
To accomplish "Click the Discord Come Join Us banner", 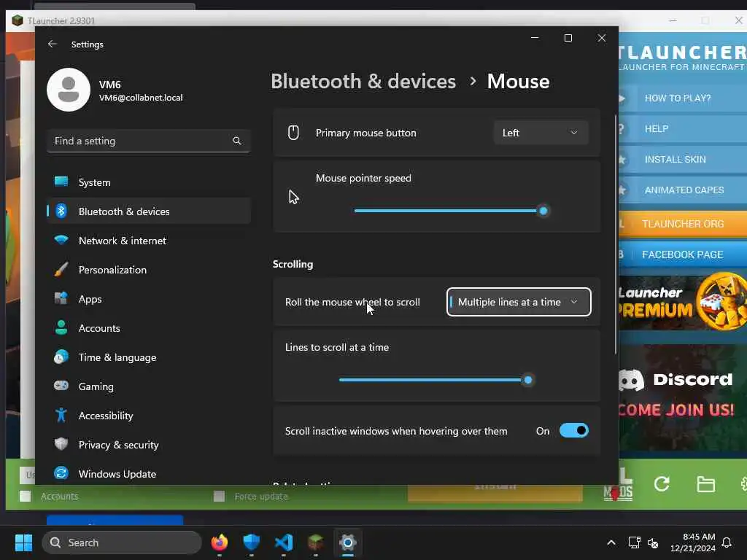I will [x=683, y=397].
